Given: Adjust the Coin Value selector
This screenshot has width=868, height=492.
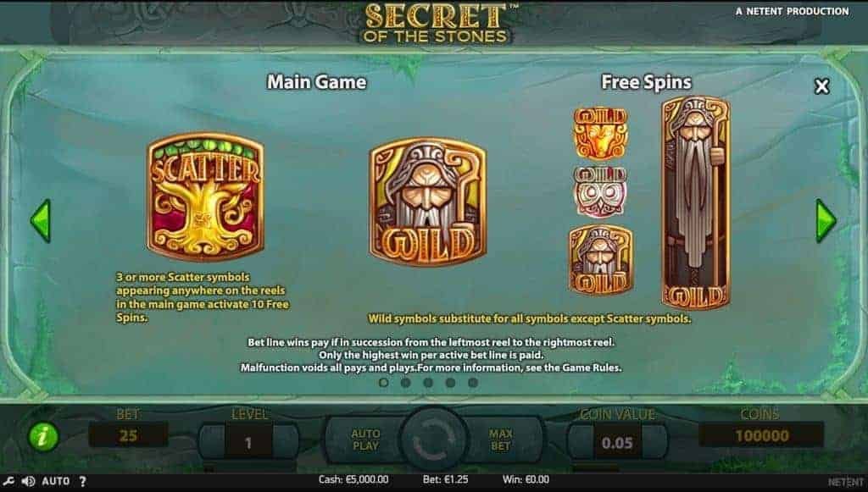Looking at the screenshot, I should (x=617, y=442).
